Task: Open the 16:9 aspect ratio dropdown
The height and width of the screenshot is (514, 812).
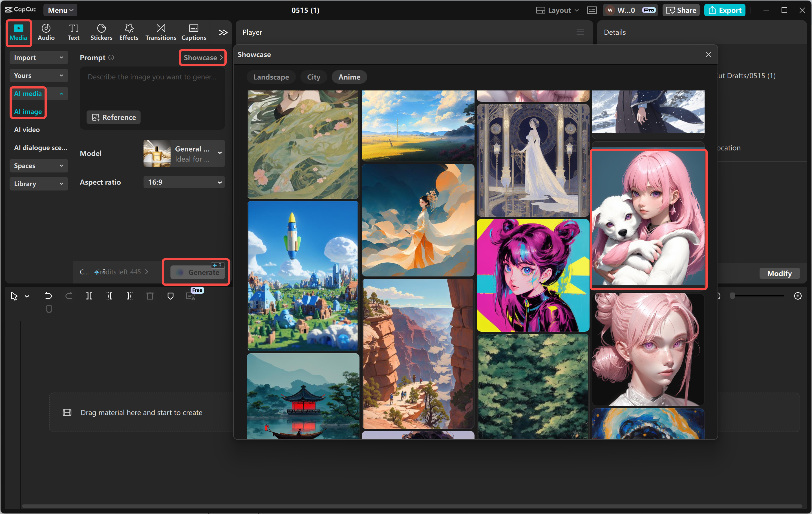Action: point(184,182)
